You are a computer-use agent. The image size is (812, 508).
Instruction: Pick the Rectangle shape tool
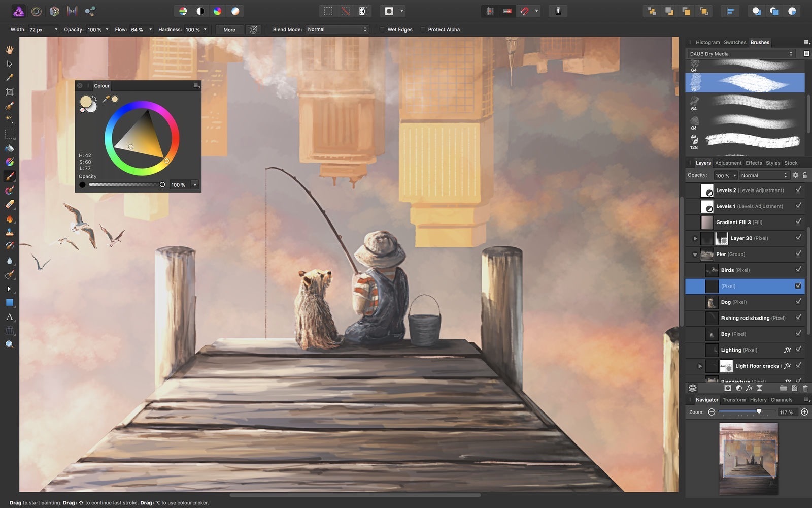coord(9,302)
